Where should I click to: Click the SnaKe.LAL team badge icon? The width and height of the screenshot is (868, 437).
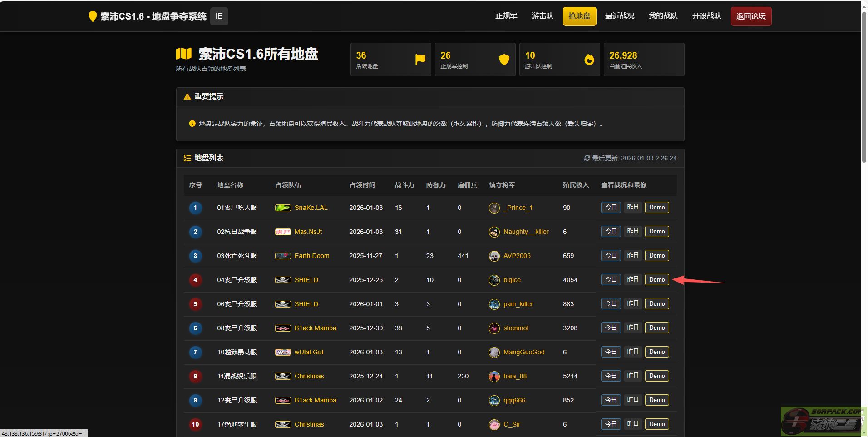coord(283,208)
